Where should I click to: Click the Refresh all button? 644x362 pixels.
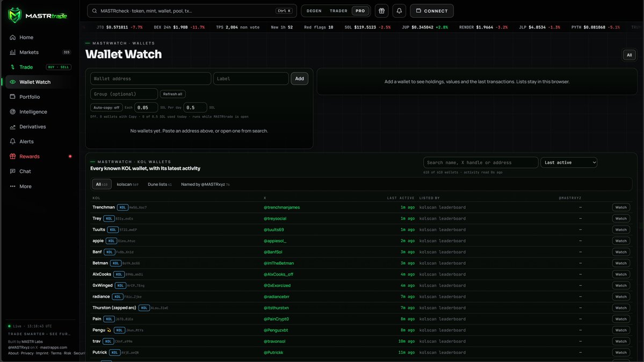click(x=172, y=94)
